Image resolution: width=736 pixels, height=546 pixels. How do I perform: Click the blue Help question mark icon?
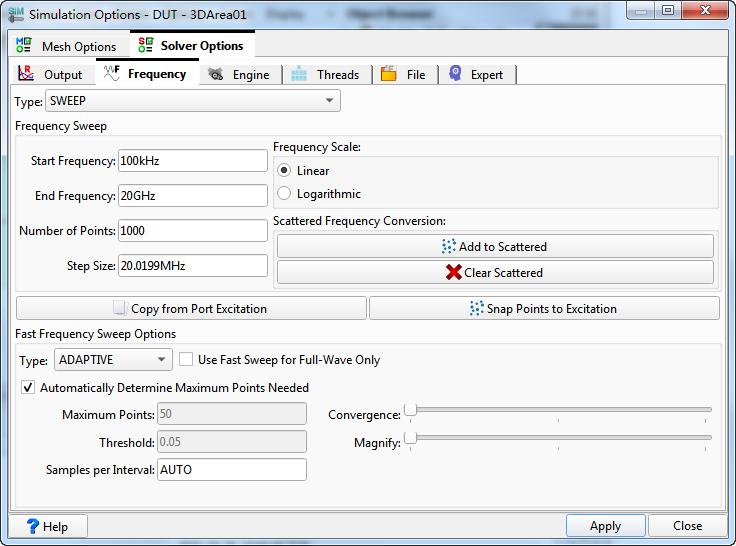click(x=32, y=526)
